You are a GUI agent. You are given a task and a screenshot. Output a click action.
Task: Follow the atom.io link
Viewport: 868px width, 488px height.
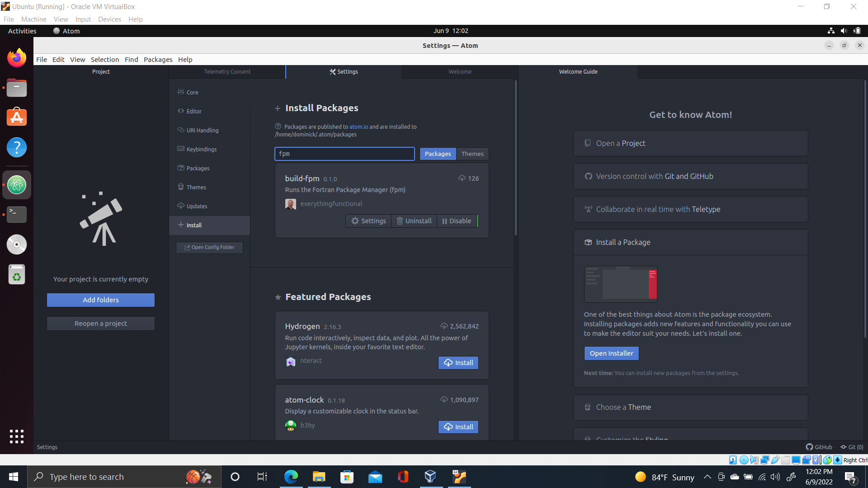click(x=359, y=127)
